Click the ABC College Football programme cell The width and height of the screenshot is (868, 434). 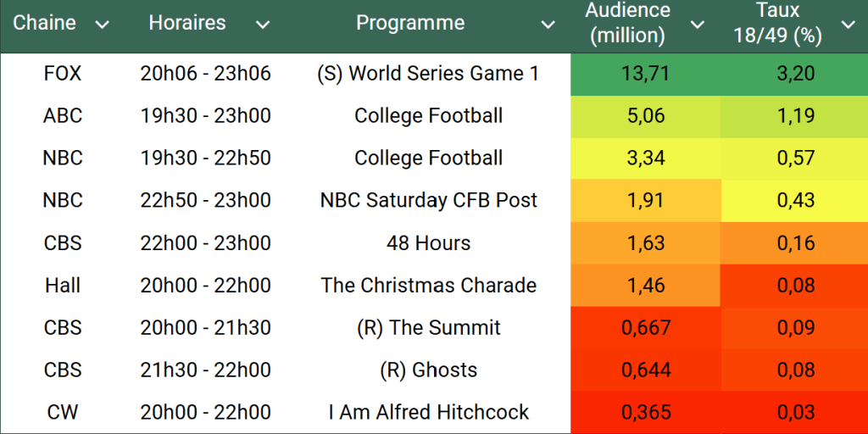pyautogui.click(x=428, y=116)
